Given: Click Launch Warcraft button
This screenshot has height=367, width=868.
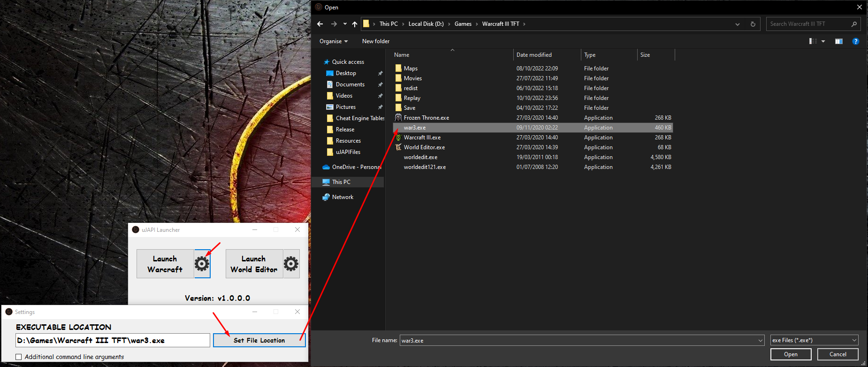Looking at the screenshot, I should (165, 264).
